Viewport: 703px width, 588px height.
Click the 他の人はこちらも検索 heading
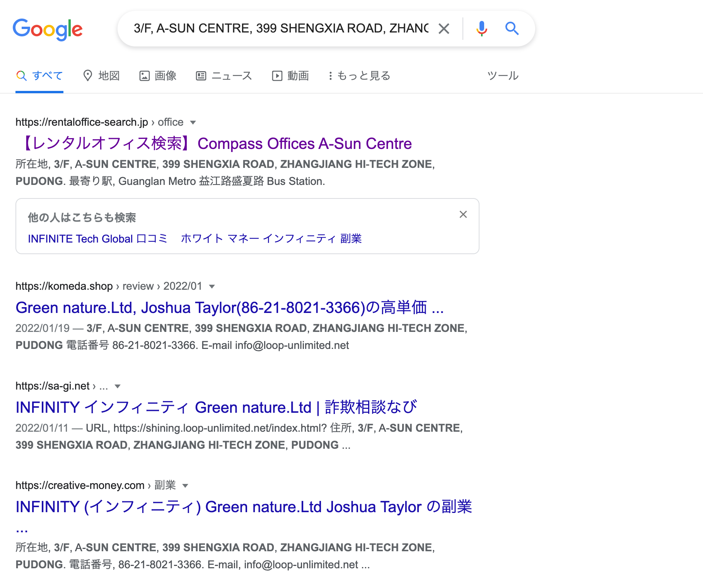click(x=82, y=217)
